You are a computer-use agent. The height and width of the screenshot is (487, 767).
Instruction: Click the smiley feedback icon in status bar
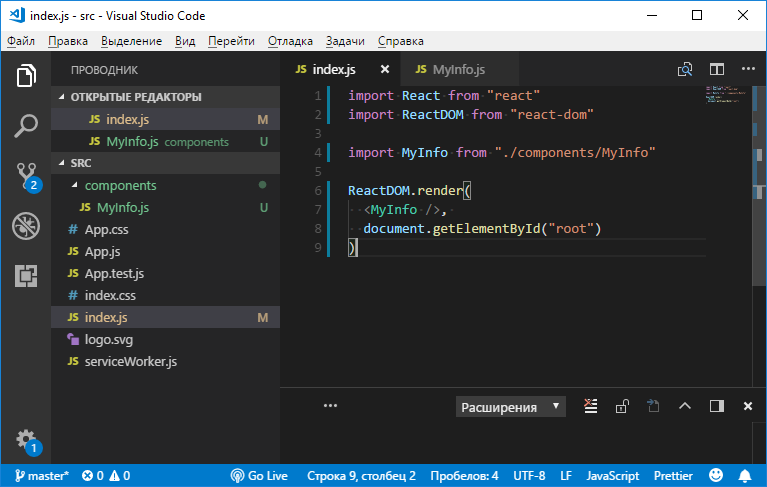click(716, 475)
